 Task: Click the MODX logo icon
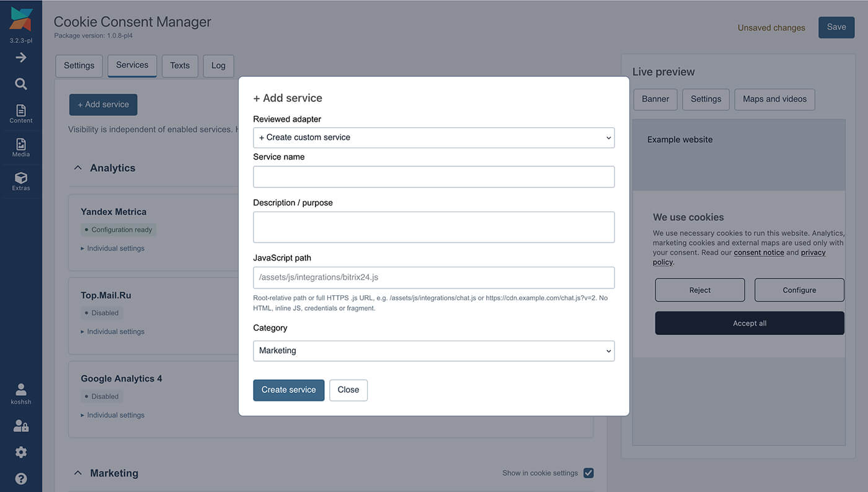[21, 19]
